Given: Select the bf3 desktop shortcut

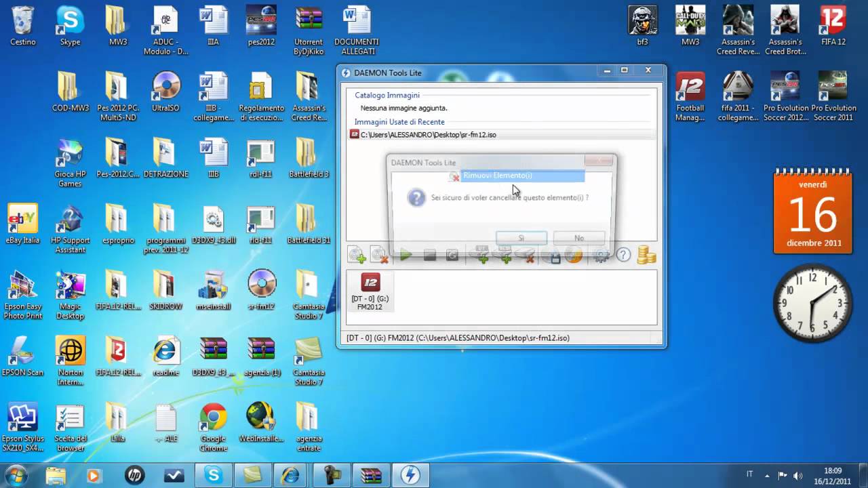Looking at the screenshot, I should (x=642, y=26).
